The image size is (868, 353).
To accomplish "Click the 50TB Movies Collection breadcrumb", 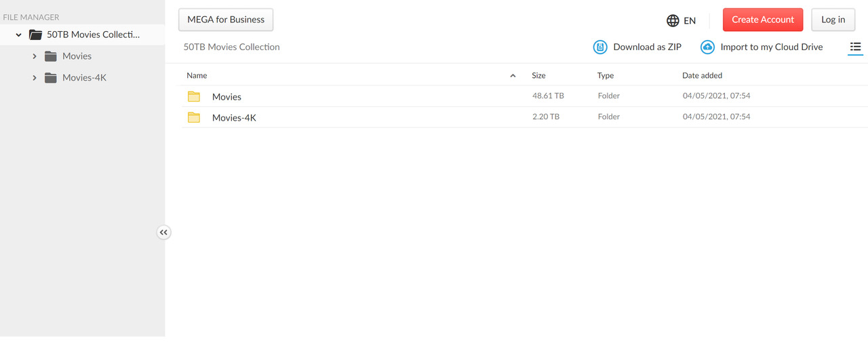I will click(231, 47).
